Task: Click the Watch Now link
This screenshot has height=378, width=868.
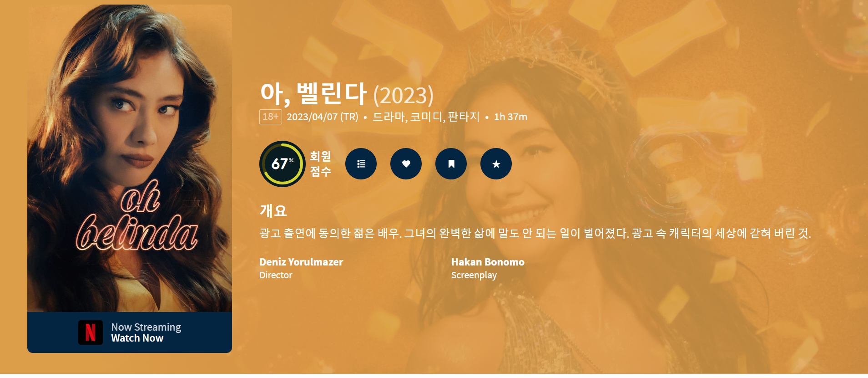Action: (137, 338)
